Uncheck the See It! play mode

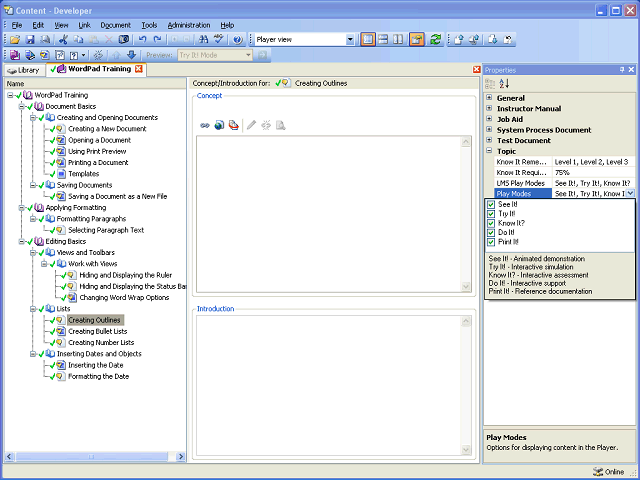491,204
